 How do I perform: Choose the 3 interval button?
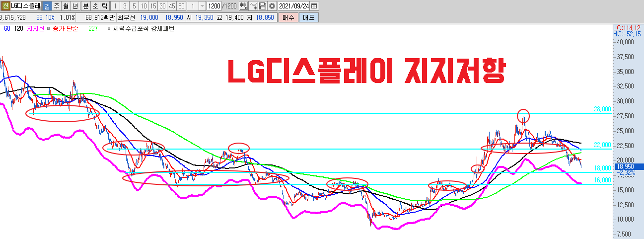124,6
